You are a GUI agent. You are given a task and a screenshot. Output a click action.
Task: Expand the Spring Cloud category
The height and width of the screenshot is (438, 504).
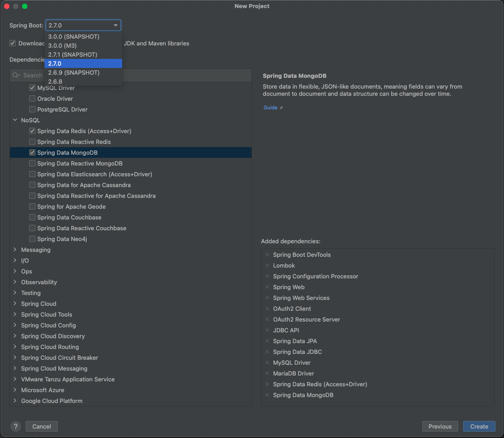[15, 304]
